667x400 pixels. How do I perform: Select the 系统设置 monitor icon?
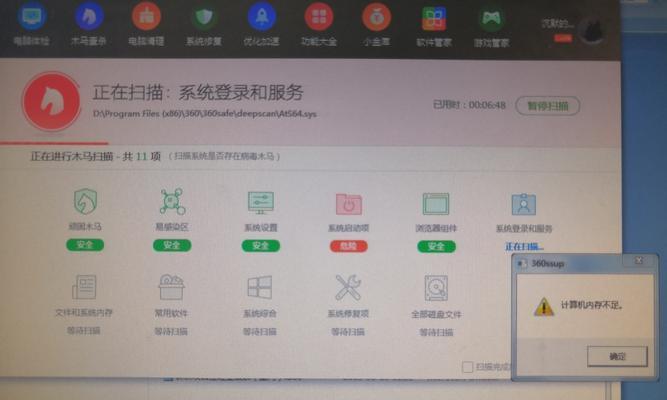[261, 203]
